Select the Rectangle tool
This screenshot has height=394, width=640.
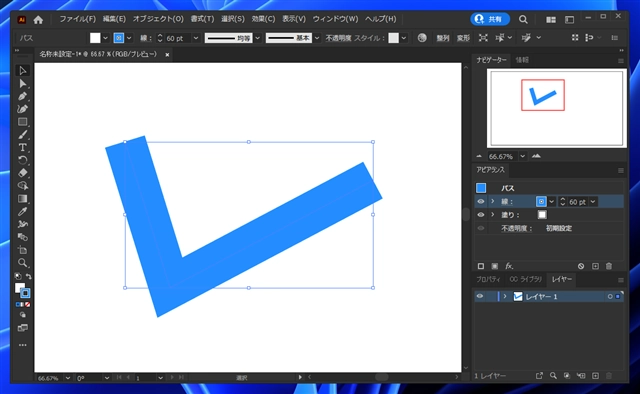(x=22, y=122)
